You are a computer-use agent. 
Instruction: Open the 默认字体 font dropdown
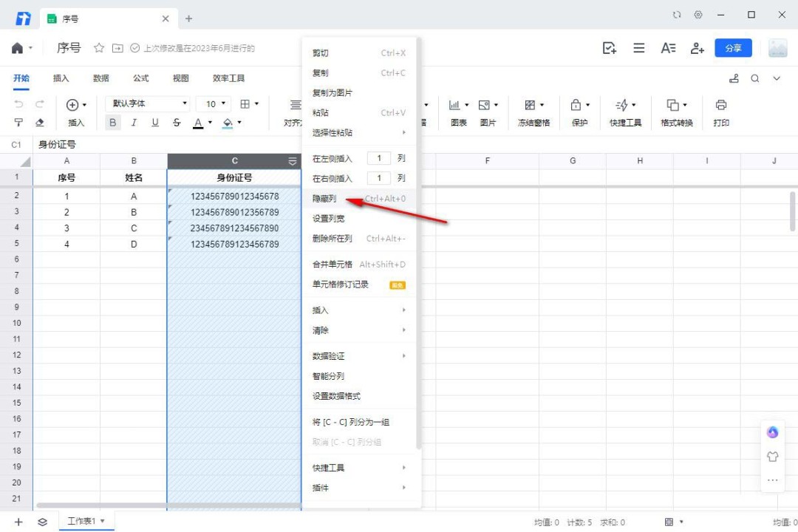(x=150, y=104)
